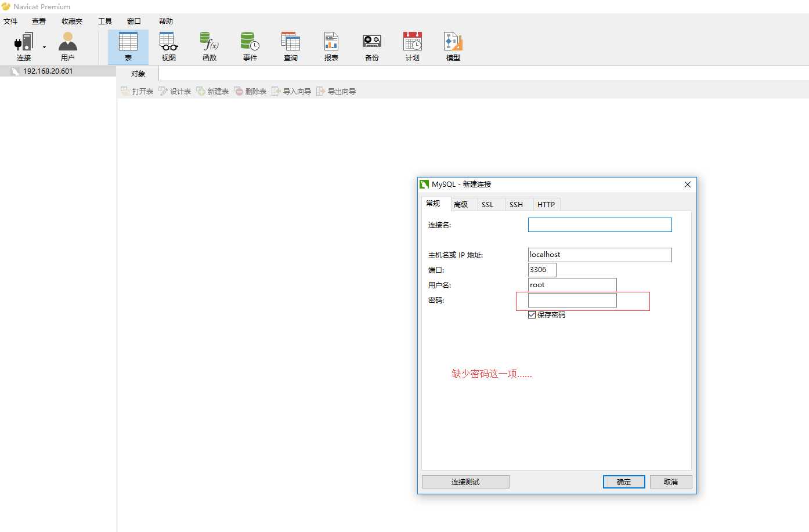Screen dimensions: 809x532
Task: Click New Table (新建表) in object toolbar
Action: click(x=212, y=92)
